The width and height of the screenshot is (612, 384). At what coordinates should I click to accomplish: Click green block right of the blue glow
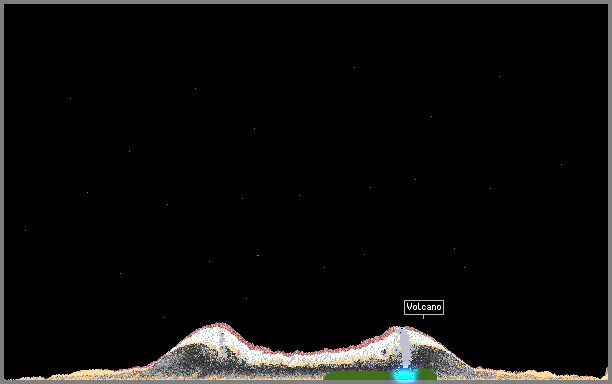pos(425,374)
